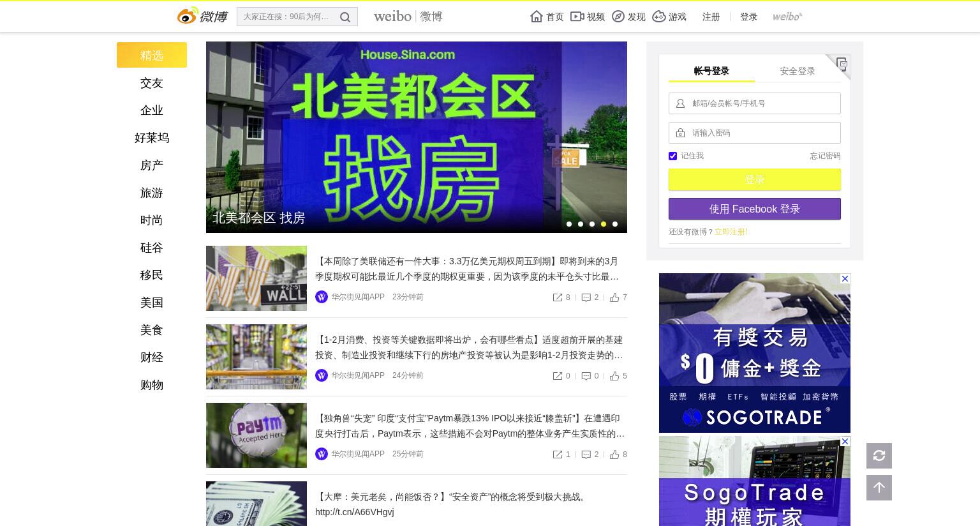Close the SogoTrade 期權玩家 ad
The width and height of the screenshot is (980, 526).
(x=845, y=442)
